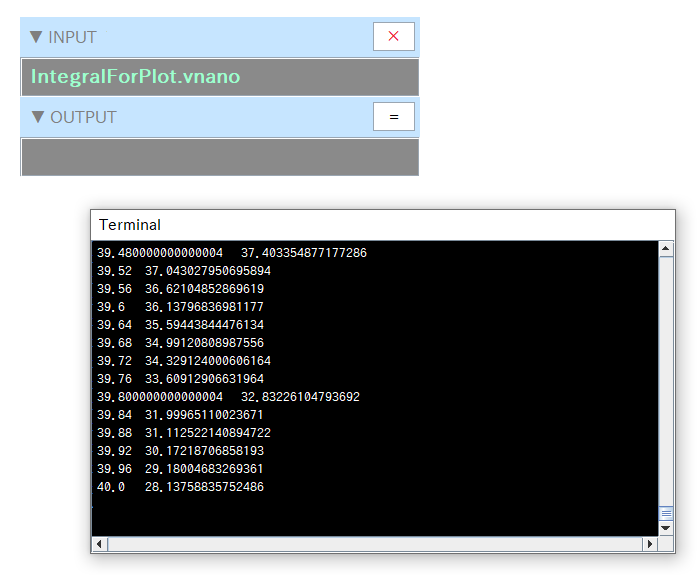Select the empty output field
700x575 pixels.
coord(220,157)
